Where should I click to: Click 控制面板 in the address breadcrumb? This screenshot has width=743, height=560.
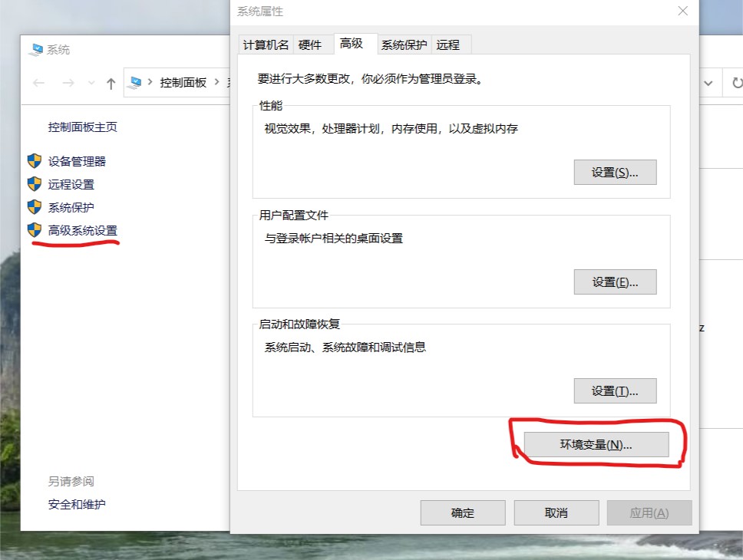pos(183,82)
